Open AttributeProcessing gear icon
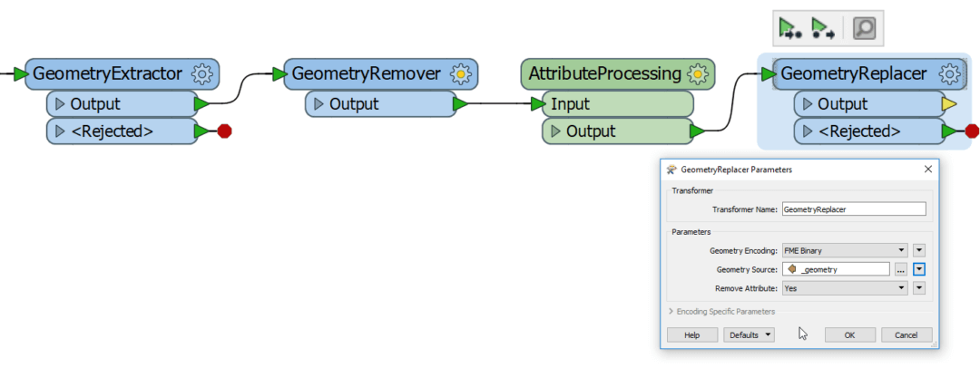980x368 pixels. [x=697, y=74]
